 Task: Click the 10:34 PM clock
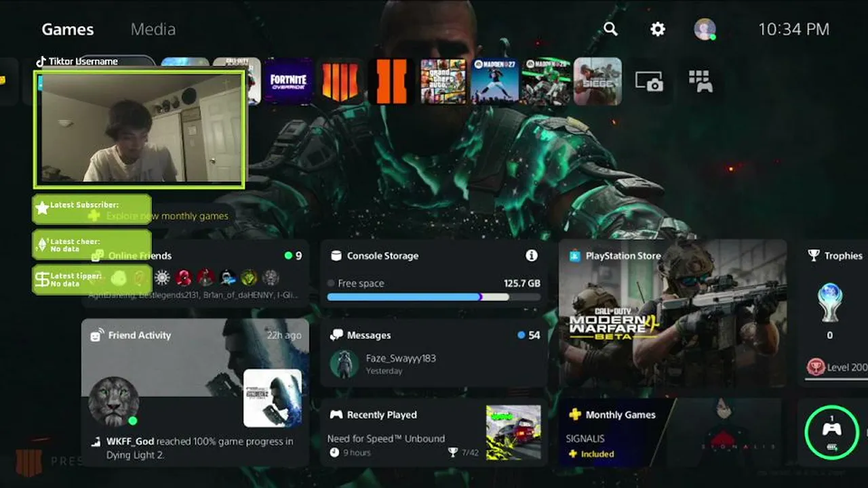pos(793,29)
